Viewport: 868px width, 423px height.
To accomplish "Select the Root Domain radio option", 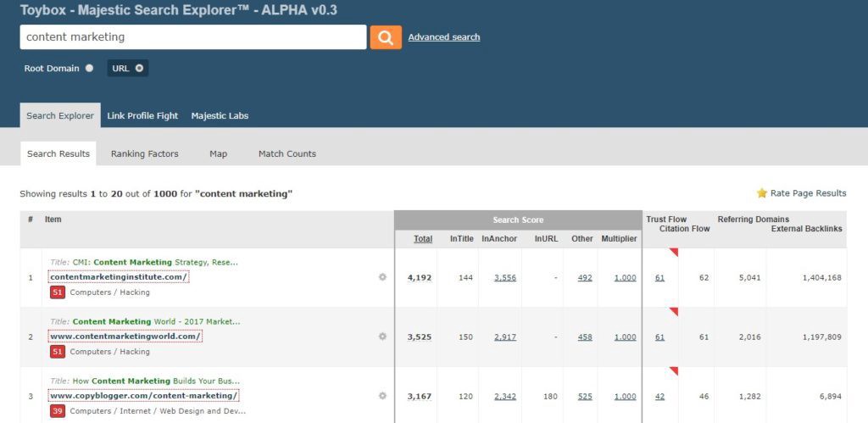I will 89,69.
